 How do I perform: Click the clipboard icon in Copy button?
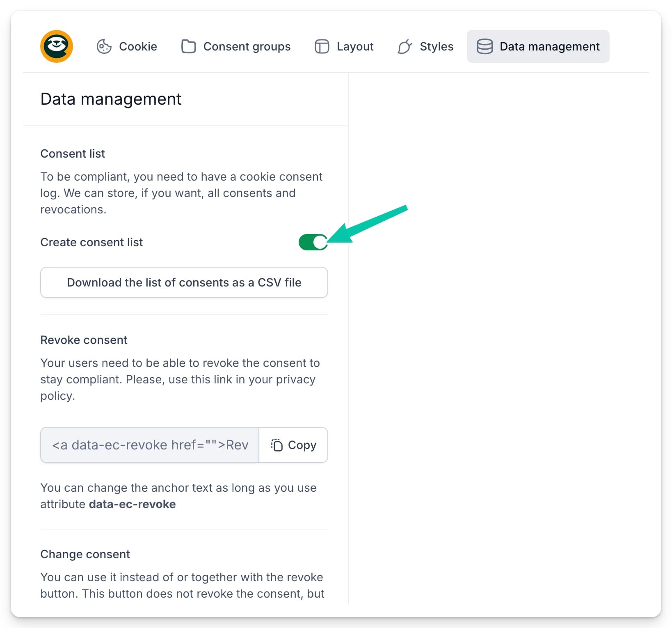coord(277,445)
